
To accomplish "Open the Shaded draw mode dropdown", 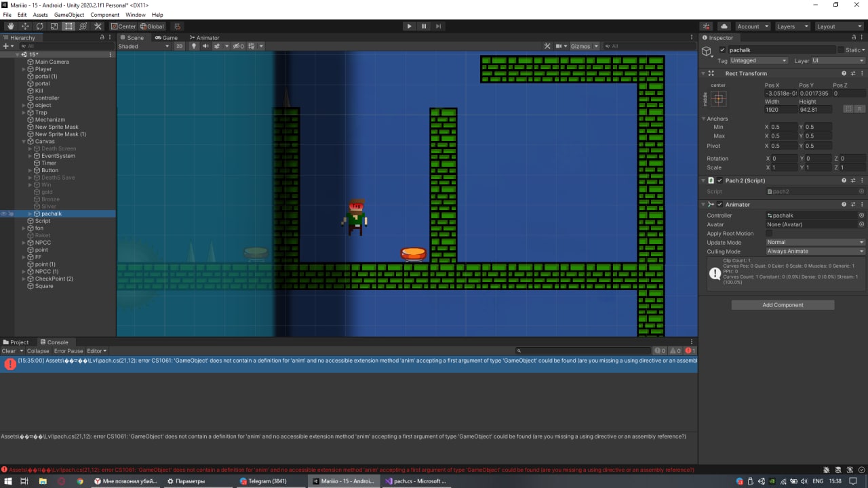I will coord(144,46).
